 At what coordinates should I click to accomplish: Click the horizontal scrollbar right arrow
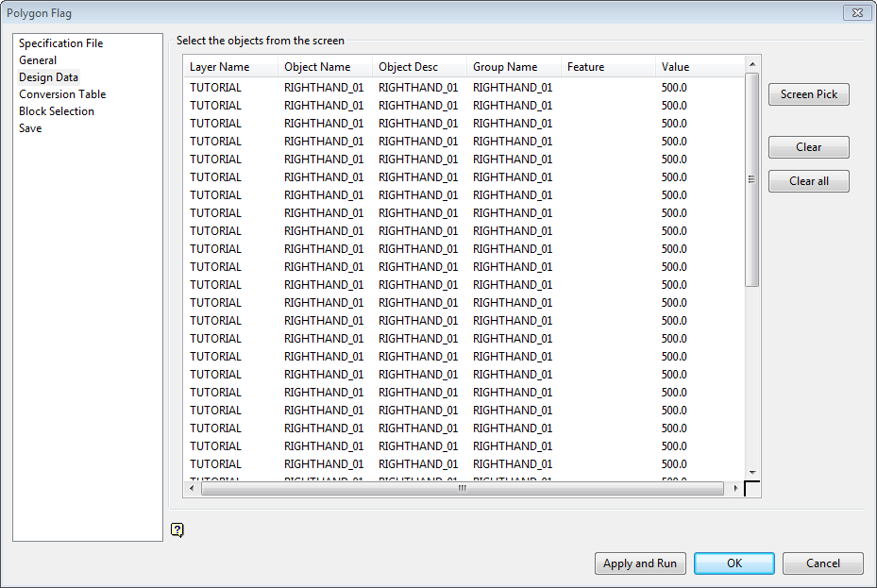[x=736, y=489]
